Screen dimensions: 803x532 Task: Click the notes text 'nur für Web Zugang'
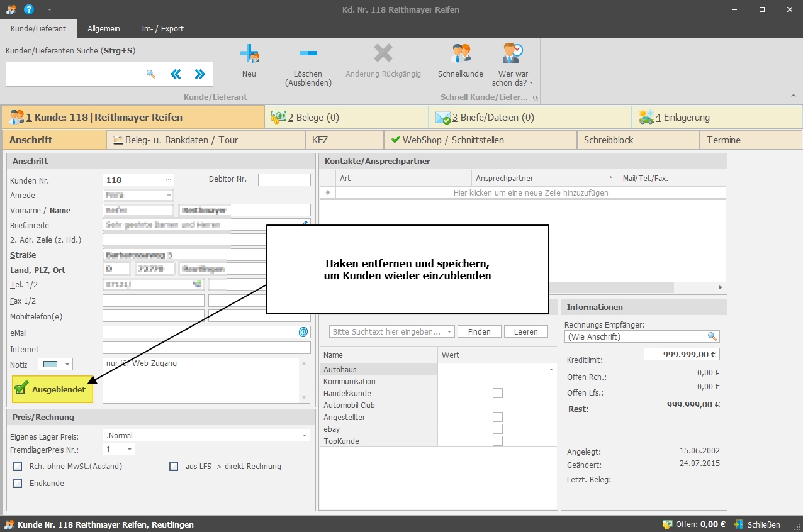[x=142, y=363]
